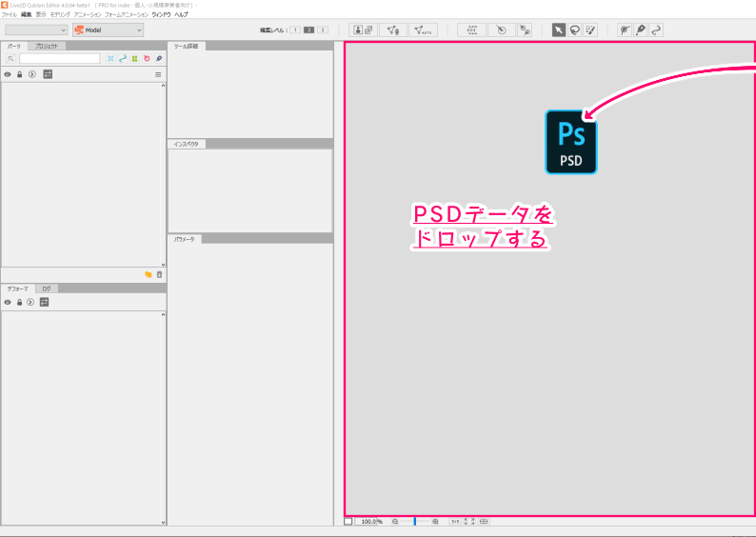The image size is (756, 537).
Task: Run the automatic mesh generator (AUTO) tool
Action: 423,30
